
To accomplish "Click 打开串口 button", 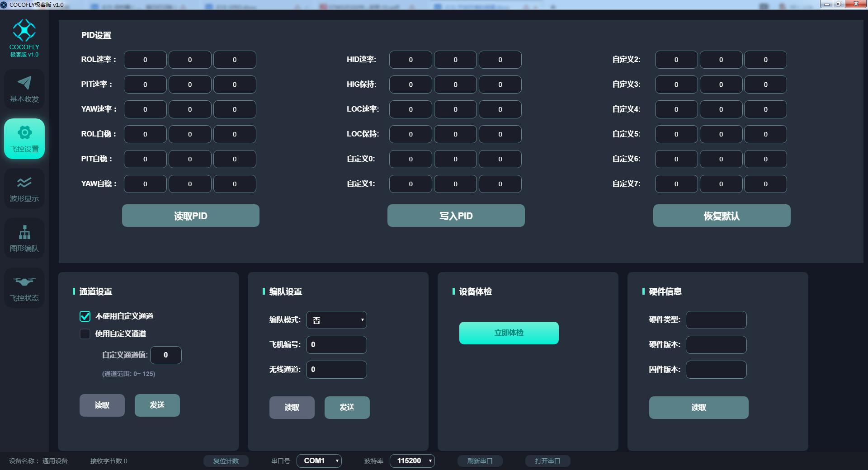I will (548, 461).
